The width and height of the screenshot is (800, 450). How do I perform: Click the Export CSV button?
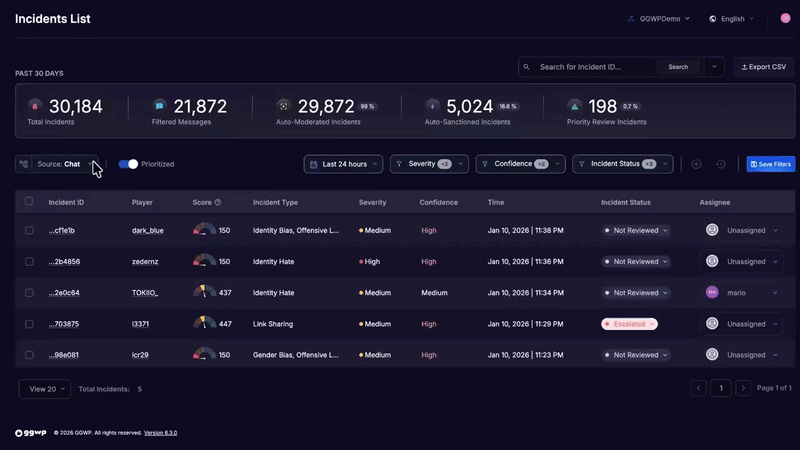pos(764,67)
